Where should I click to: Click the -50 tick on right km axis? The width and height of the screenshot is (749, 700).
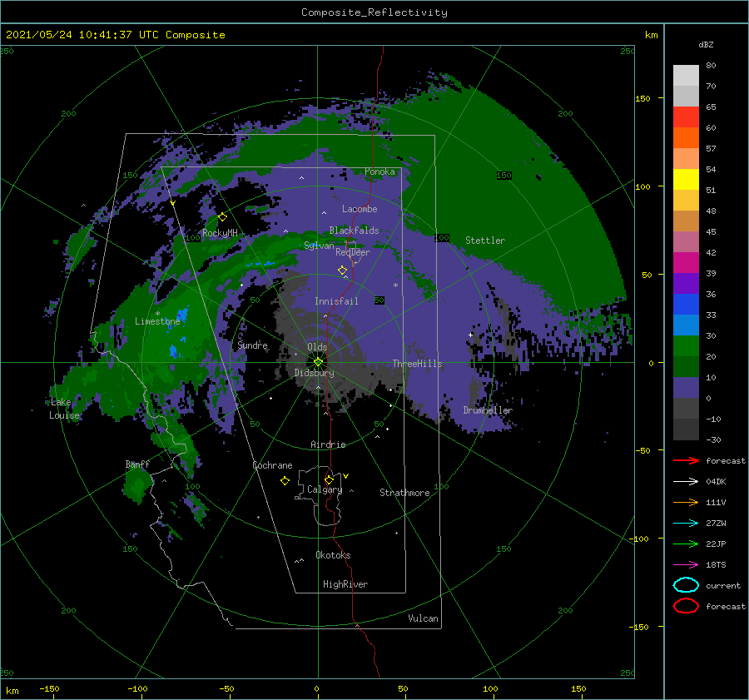643,450
